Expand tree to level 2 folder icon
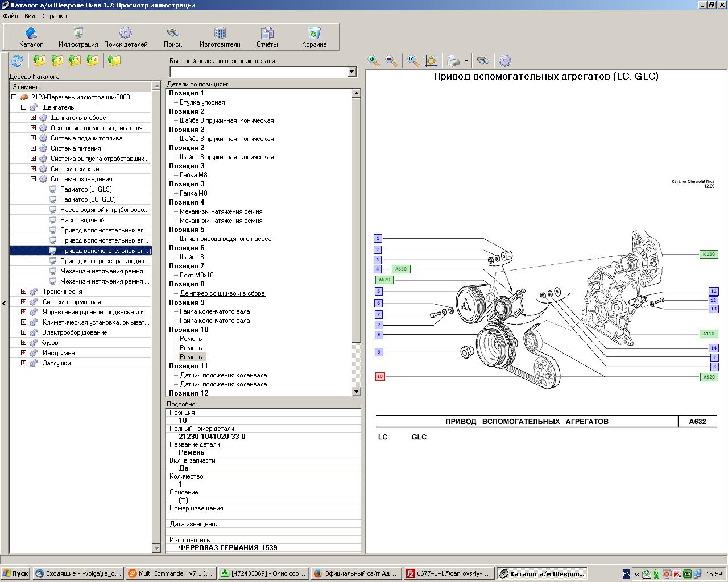 pos(57,60)
